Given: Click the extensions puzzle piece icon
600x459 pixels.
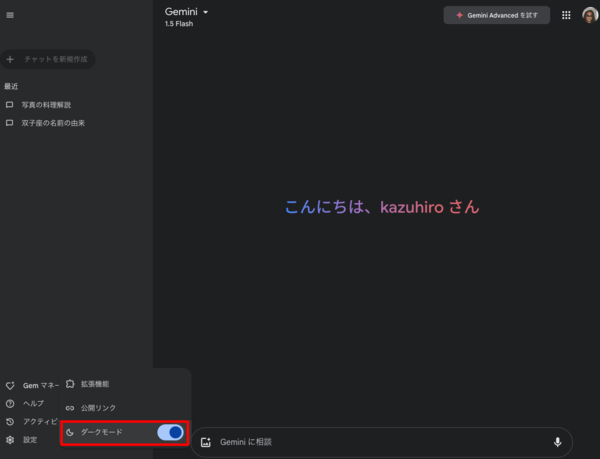Looking at the screenshot, I should coord(70,384).
